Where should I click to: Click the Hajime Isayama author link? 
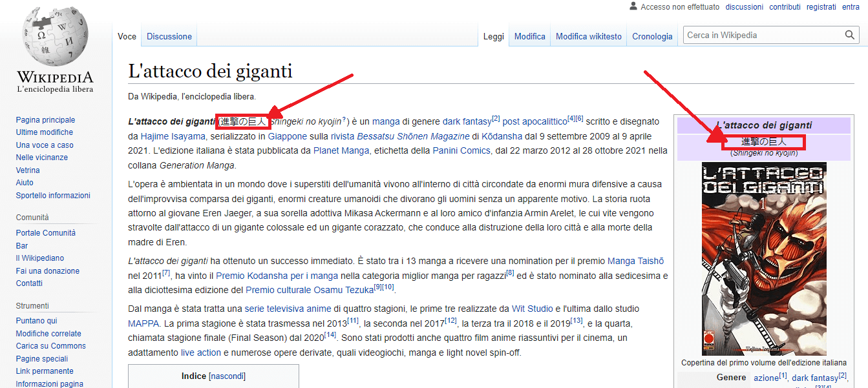pyautogui.click(x=173, y=136)
